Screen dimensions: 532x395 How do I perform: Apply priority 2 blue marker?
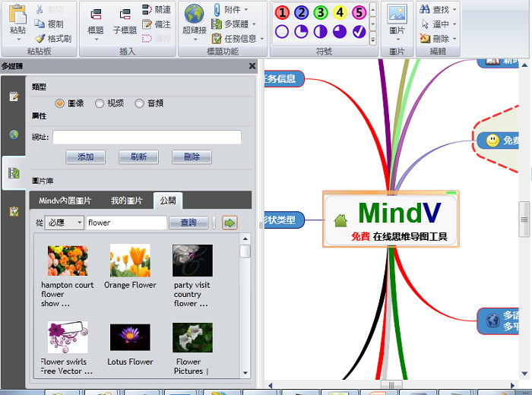301,13
